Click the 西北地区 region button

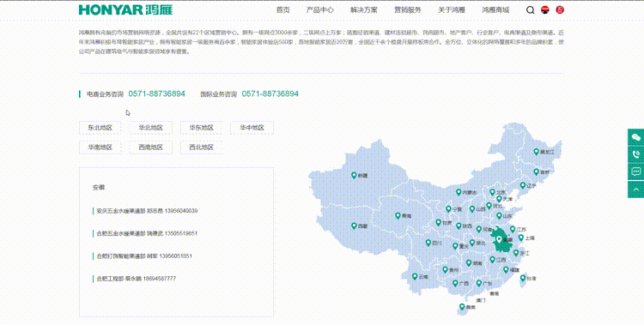coord(201,147)
